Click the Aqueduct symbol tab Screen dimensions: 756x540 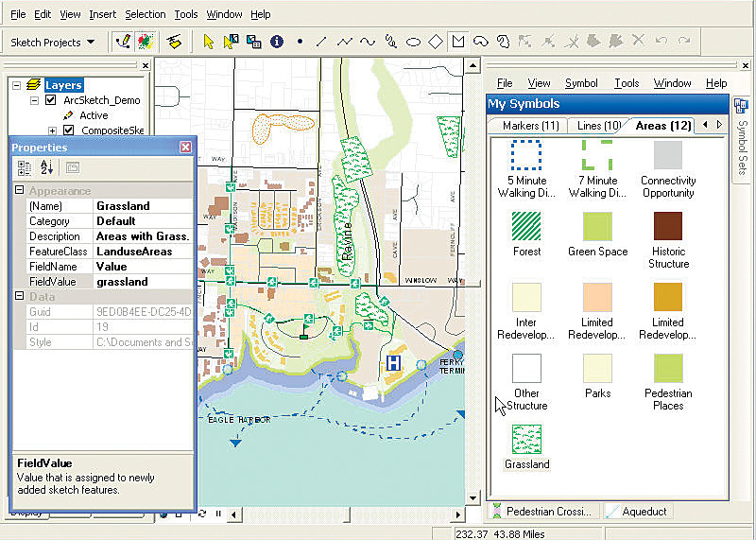638,512
